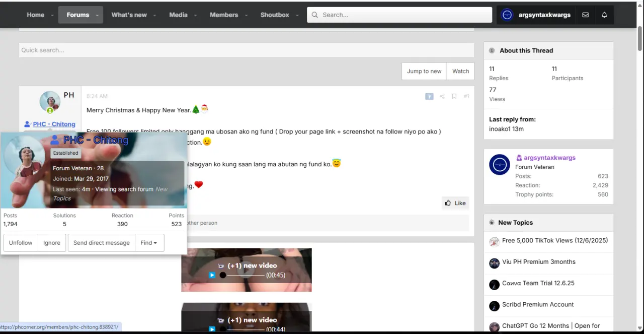644x334 pixels.
Task: Expand the Home menu dropdown arrow
Action: tap(52, 15)
